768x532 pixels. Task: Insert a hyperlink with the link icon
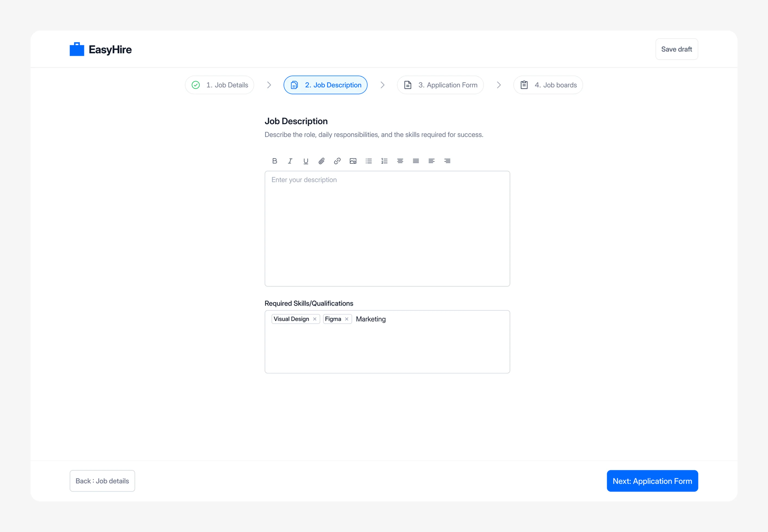click(x=337, y=161)
